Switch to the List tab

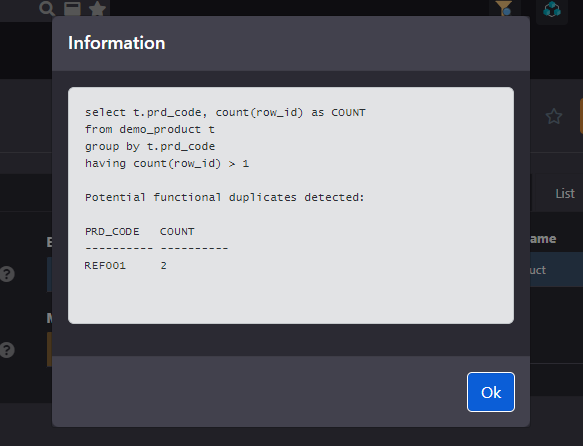coord(565,194)
